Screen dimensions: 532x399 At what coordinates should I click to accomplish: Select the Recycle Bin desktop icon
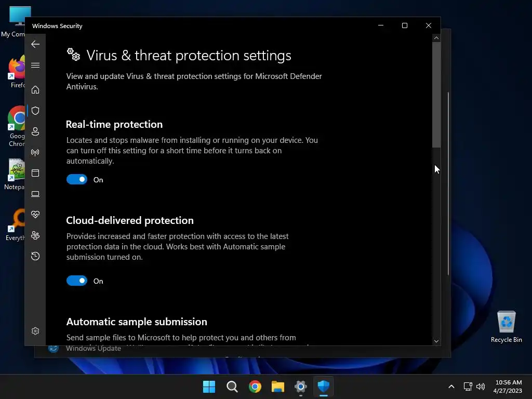pos(506,327)
